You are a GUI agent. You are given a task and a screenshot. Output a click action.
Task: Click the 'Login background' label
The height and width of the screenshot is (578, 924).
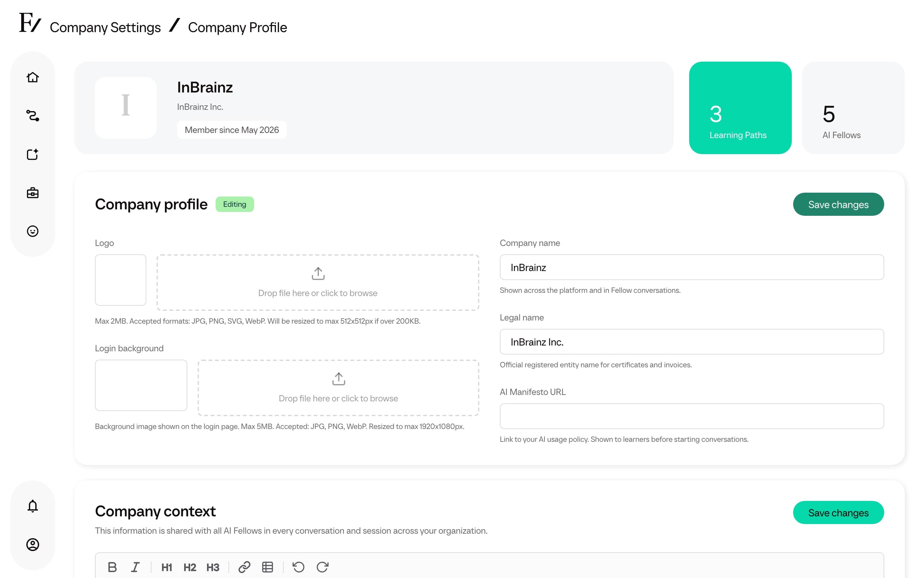(129, 348)
